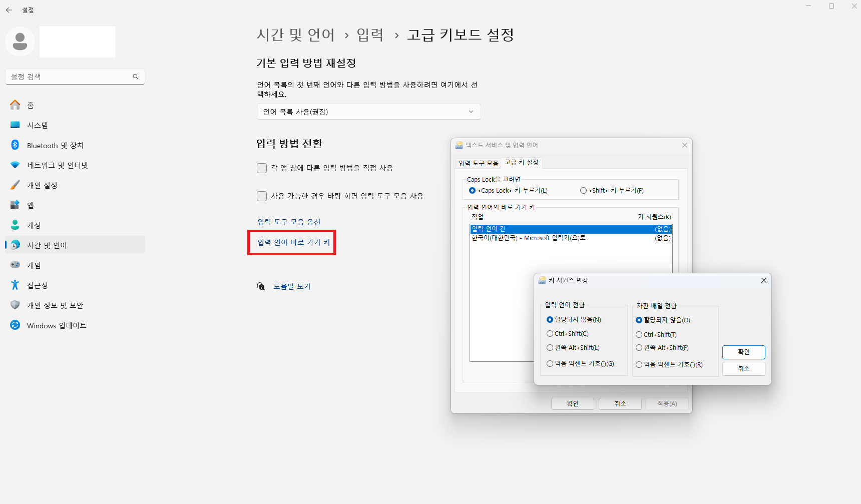This screenshot has height=504, width=861.
Task: Open 도움말 보기 link
Action: (292, 287)
